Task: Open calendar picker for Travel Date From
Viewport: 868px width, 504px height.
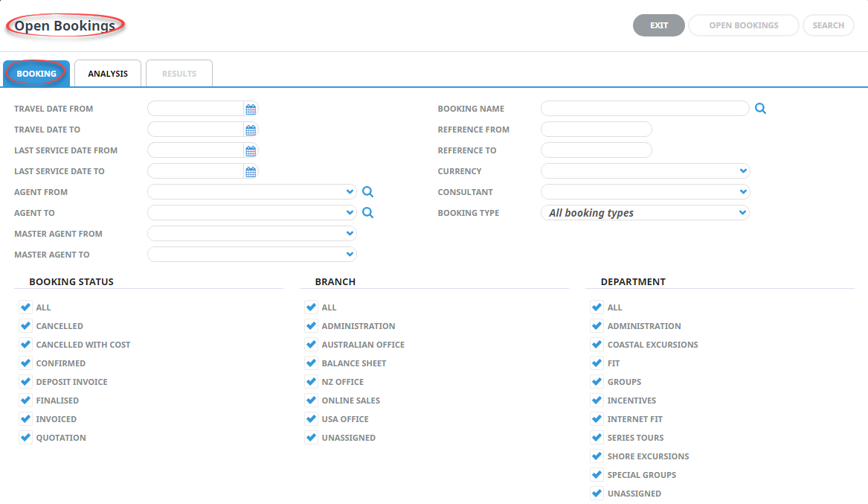Action: [251, 109]
